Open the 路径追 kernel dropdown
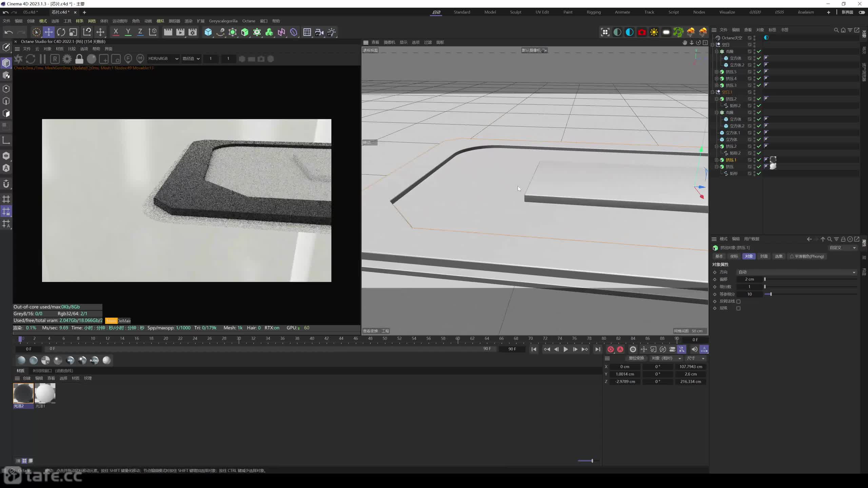Viewport: 868px width, 488px height. [191, 59]
